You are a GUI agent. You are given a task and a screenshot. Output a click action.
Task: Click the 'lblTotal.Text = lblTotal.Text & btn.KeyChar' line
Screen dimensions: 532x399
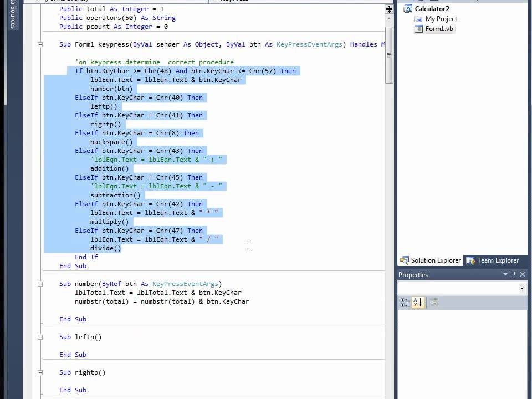[x=158, y=293]
